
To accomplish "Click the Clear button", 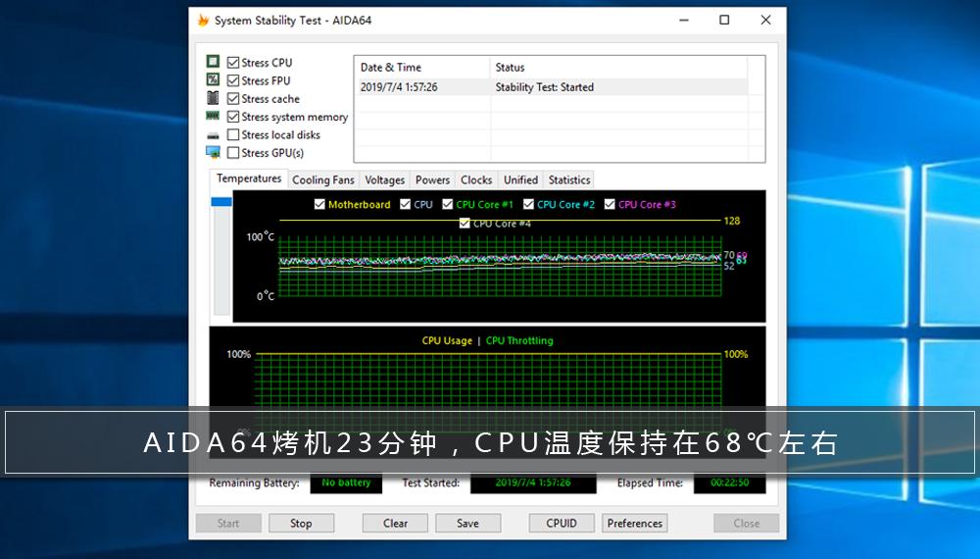I will click(395, 524).
